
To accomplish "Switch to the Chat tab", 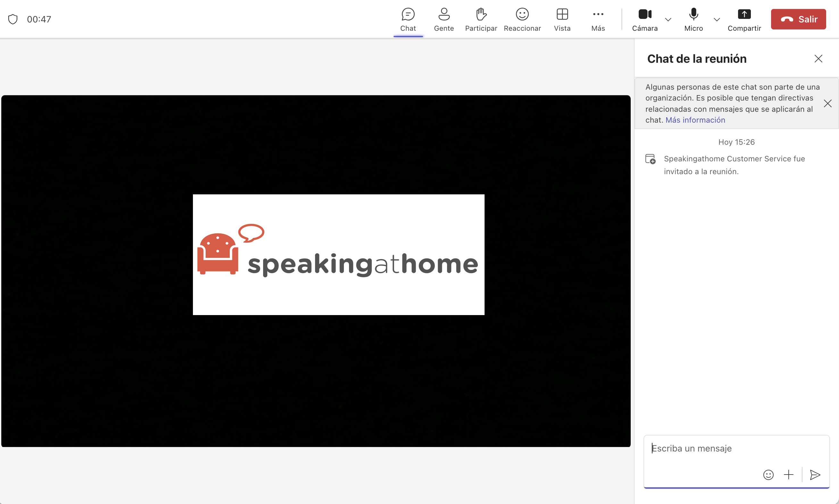I will click(408, 19).
